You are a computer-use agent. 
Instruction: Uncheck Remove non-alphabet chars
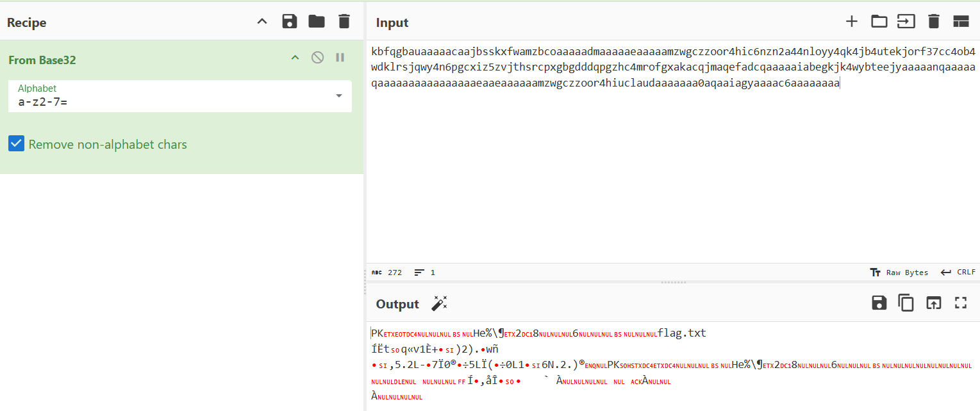[17, 144]
